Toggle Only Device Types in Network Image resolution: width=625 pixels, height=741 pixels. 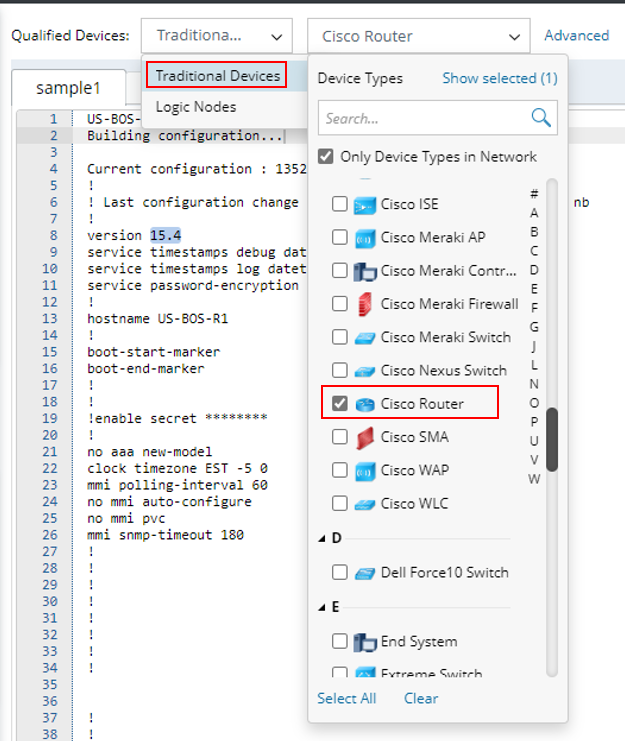click(x=326, y=156)
